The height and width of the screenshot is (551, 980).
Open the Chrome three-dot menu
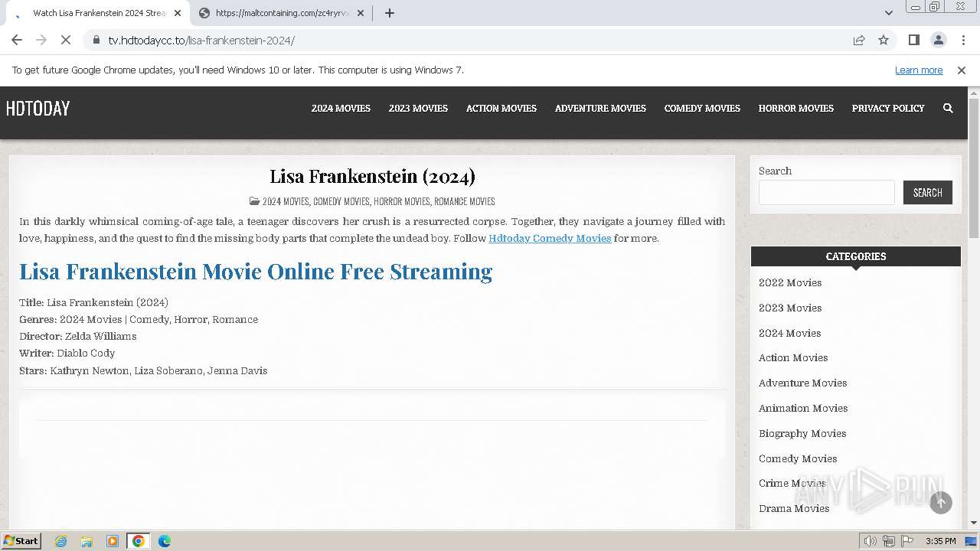pos(963,40)
